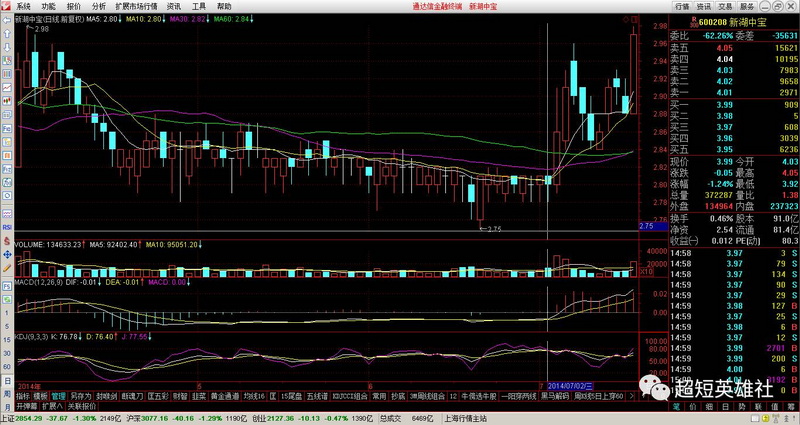Click the MA60 green moving average label
The height and width of the screenshot is (425, 800).
[232, 19]
